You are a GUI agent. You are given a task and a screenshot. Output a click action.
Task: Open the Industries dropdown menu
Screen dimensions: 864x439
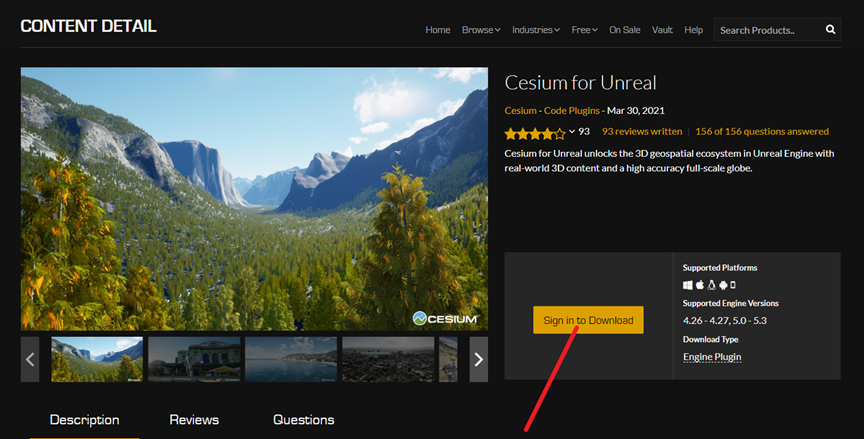pyautogui.click(x=536, y=30)
